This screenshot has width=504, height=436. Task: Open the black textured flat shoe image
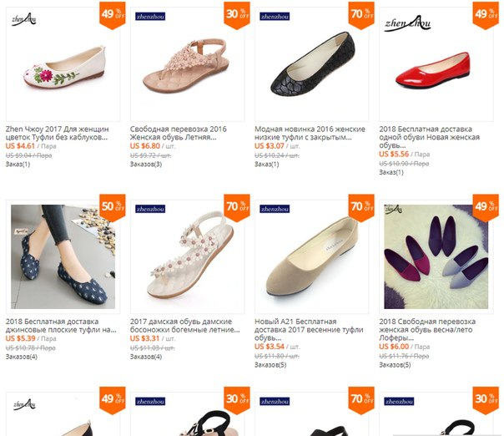click(312, 64)
